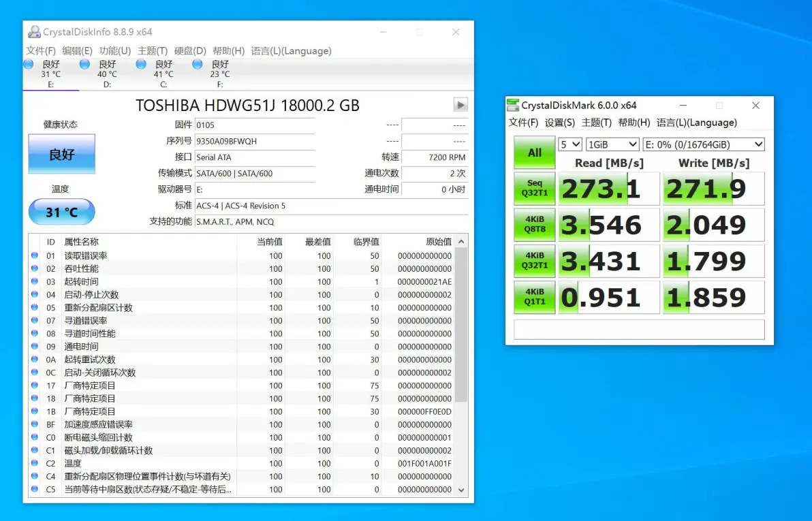This screenshot has height=521, width=812.
Task: Open 帮助(H) menu in CrystalDiskInfo
Action: (228, 51)
